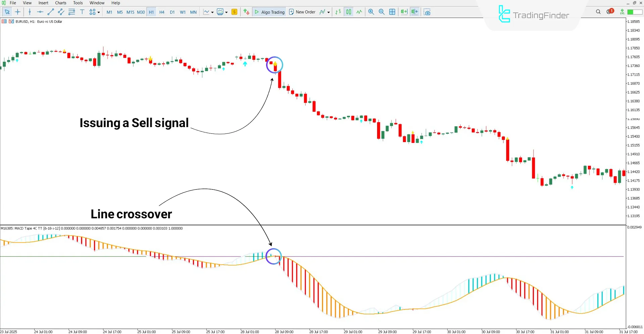Select the Trendline drawing tool
Viewport: 644px width, 334px height.
point(51,12)
